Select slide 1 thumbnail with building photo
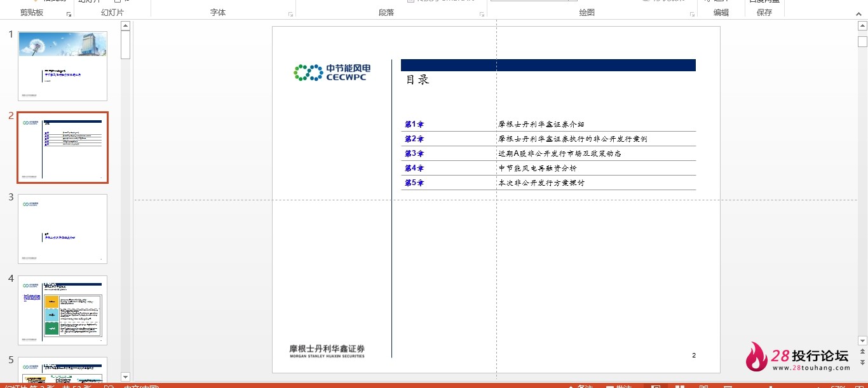 63,66
